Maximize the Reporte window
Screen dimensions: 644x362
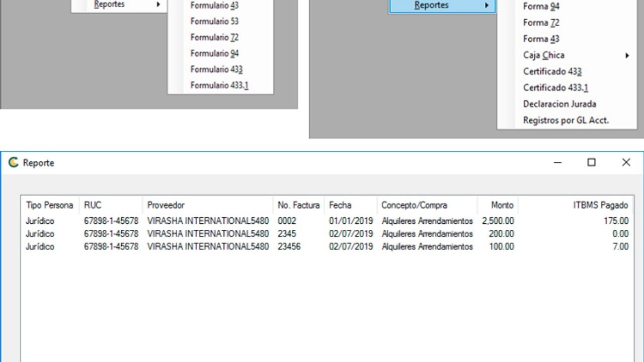(x=592, y=162)
